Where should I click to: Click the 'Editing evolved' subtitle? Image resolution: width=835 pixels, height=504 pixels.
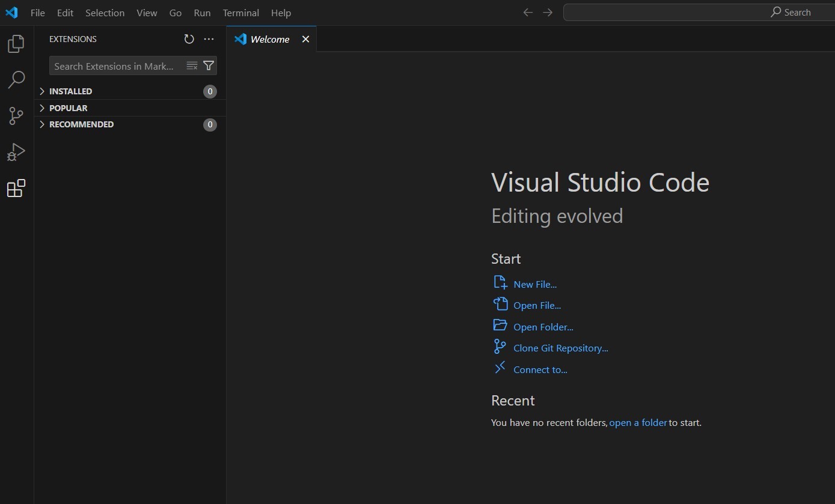[x=557, y=216]
